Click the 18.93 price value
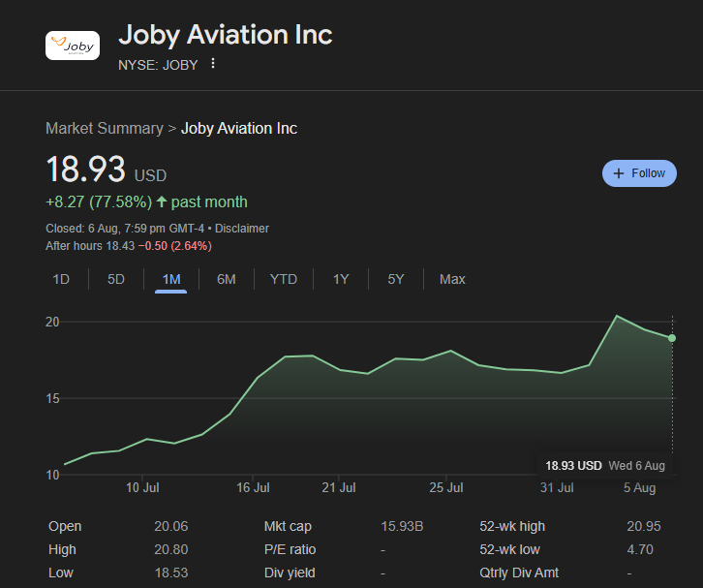This screenshot has height=588, width=703. click(85, 170)
